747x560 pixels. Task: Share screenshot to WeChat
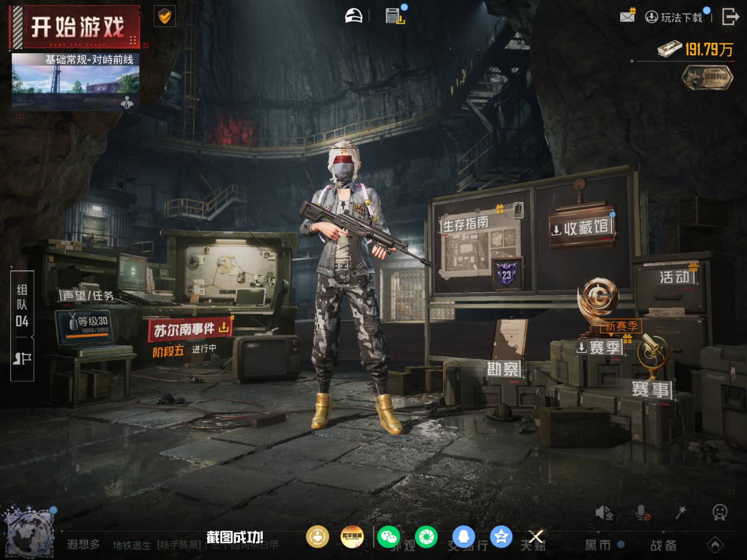pos(389,537)
